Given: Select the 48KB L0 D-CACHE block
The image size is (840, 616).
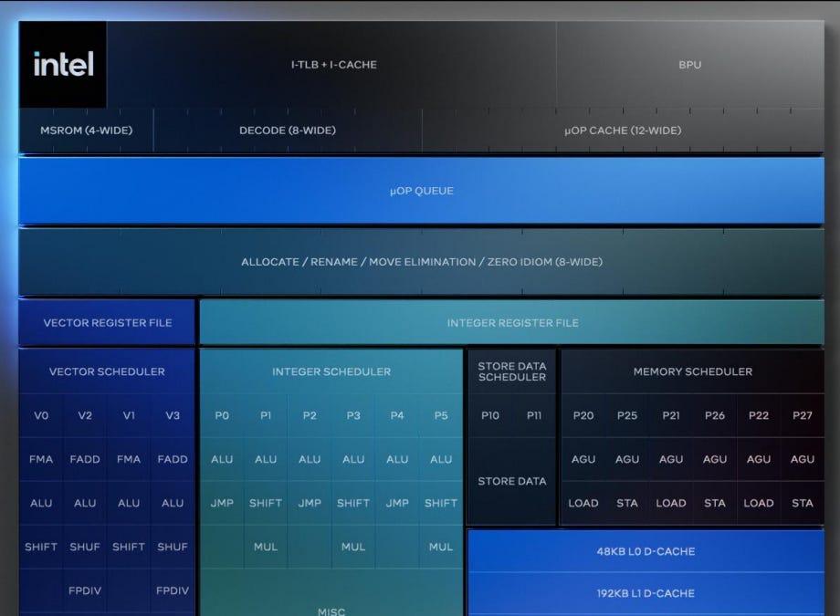Looking at the screenshot, I should click(x=646, y=551).
